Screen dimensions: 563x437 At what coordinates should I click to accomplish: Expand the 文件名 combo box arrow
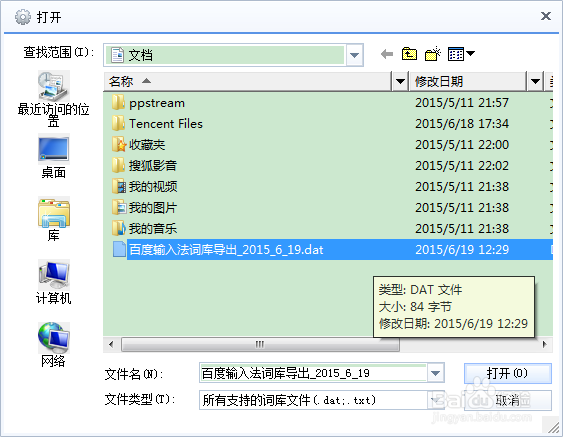click(435, 373)
